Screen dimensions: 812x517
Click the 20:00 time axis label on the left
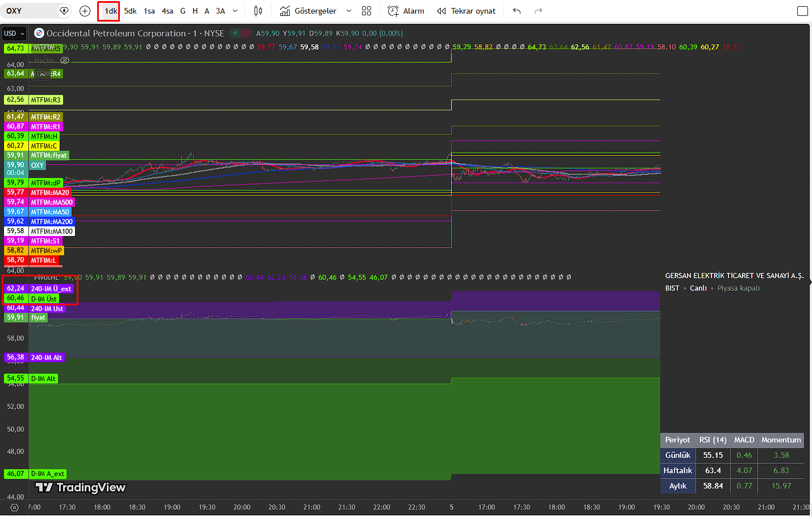click(x=242, y=507)
